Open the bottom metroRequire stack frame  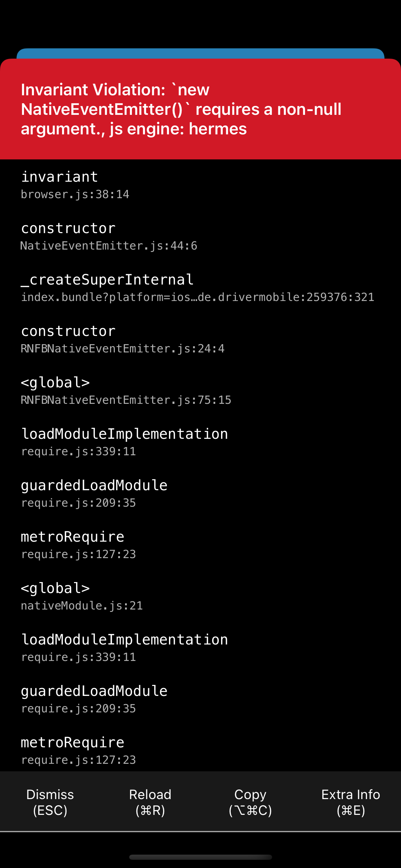73,742
